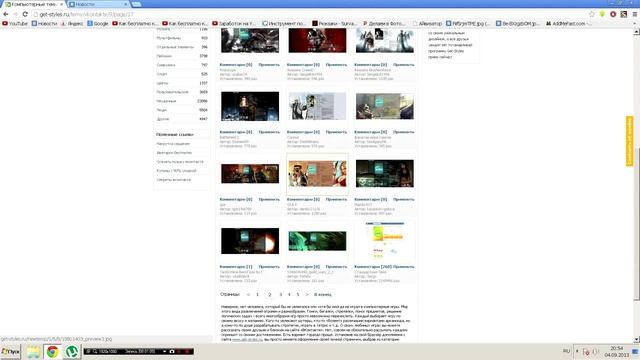
Task: Open the Яндекс bookmark
Action: click(x=72, y=24)
